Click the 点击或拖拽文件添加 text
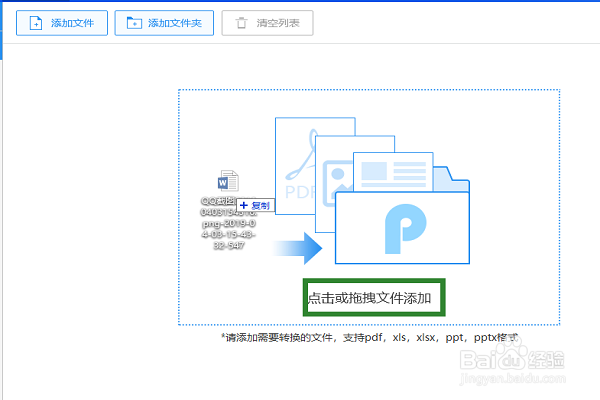The height and width of the screenshot is (400, 600). tap(370, 298)
